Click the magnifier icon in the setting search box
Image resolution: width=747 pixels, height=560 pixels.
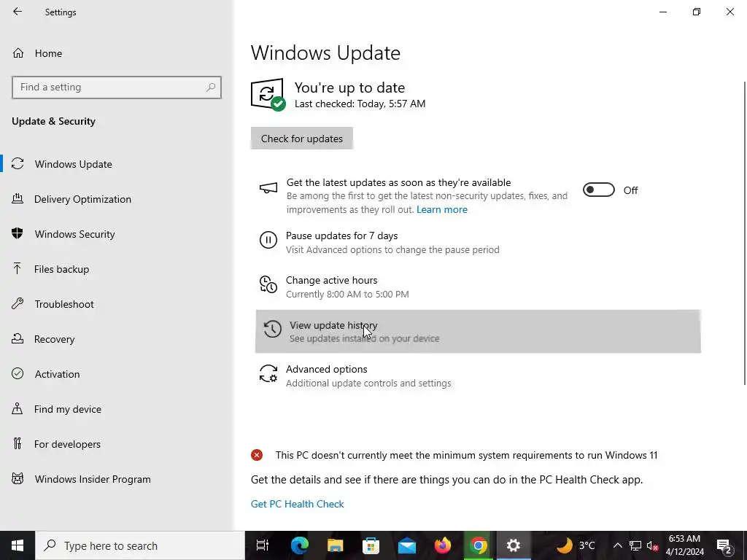pyautogui.click(x=211, y=87)
